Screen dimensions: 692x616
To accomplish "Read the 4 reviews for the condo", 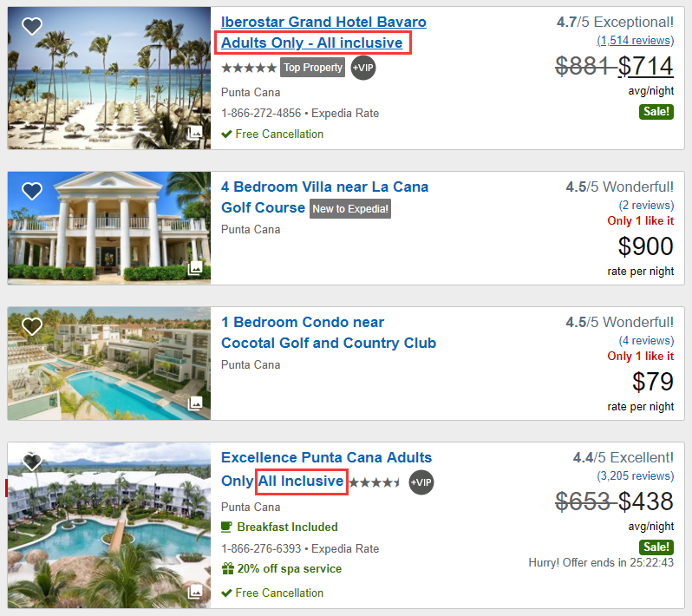I will click(x=646, y=340).
